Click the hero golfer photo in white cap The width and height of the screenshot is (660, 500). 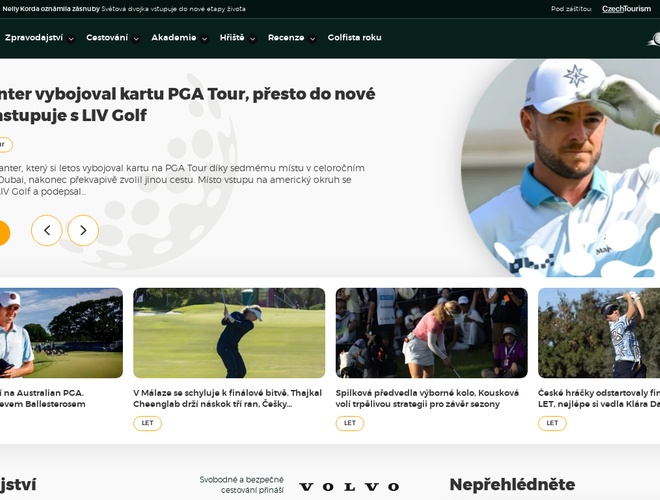pos(561,168)
